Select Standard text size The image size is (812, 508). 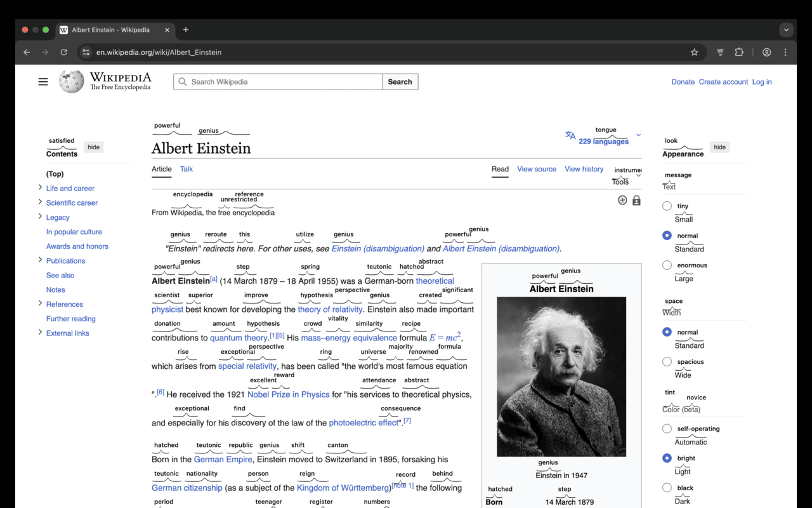click(x=667, y=236)
